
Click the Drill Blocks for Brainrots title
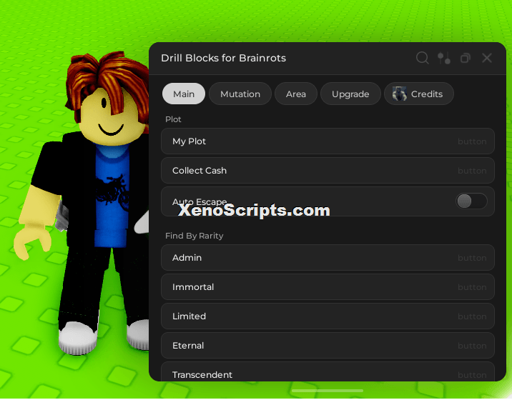tap(223, 58)
